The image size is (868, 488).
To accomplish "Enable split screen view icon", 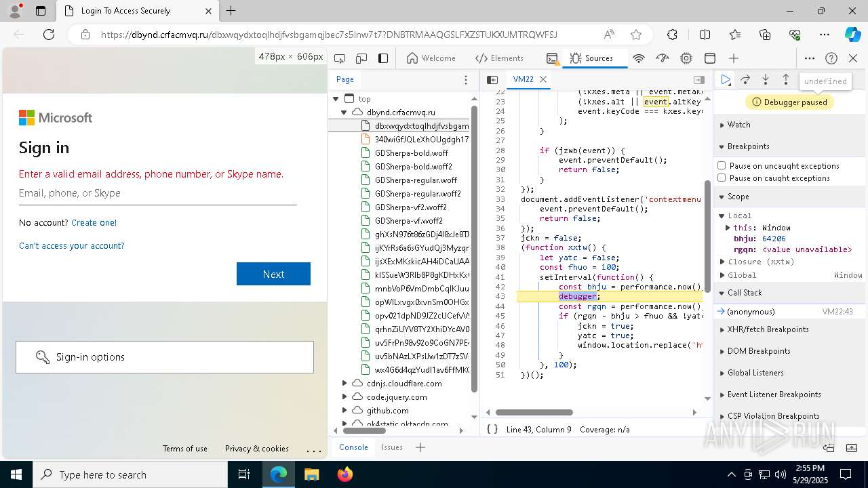I will tap(705, 35).
